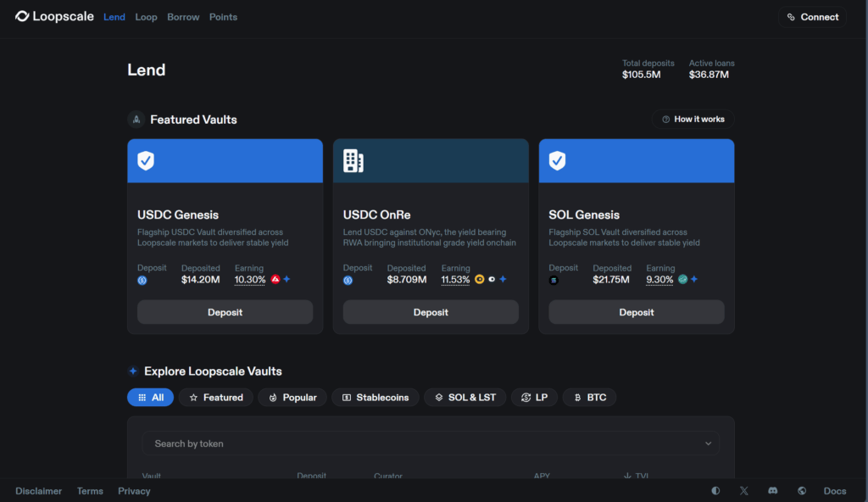Select the Featured filter pill
Image resolution: width=868 pixels, height=502 pixels.
pos(215,397)
